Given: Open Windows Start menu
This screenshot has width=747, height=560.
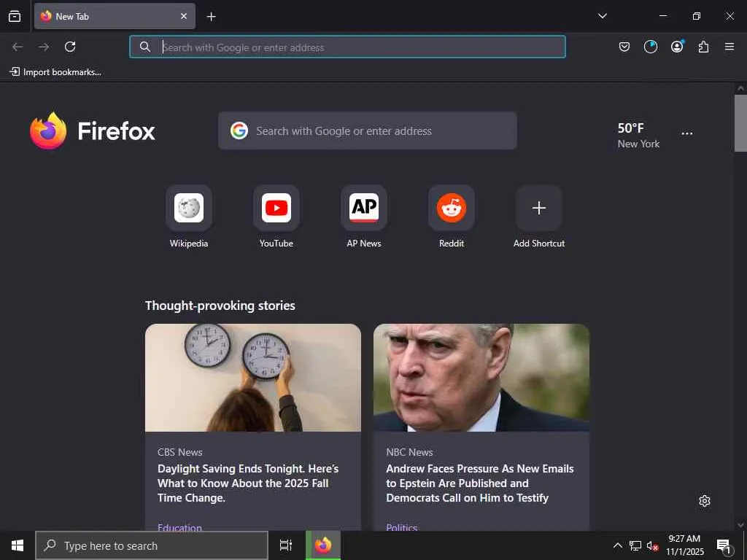Looking at the screenshot, I should click(18, 545).
